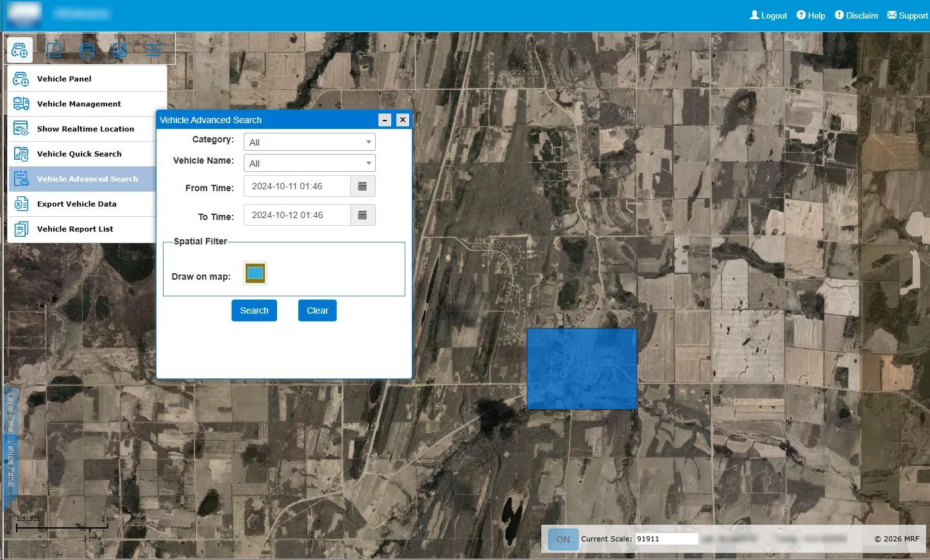
Task: Open the info panel icon in the top toolbar
Action: tap(54, 49)
